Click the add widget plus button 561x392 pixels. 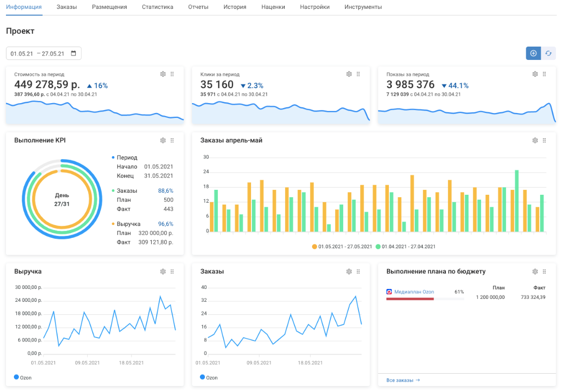pyautogui.click(x=533, y=54)
